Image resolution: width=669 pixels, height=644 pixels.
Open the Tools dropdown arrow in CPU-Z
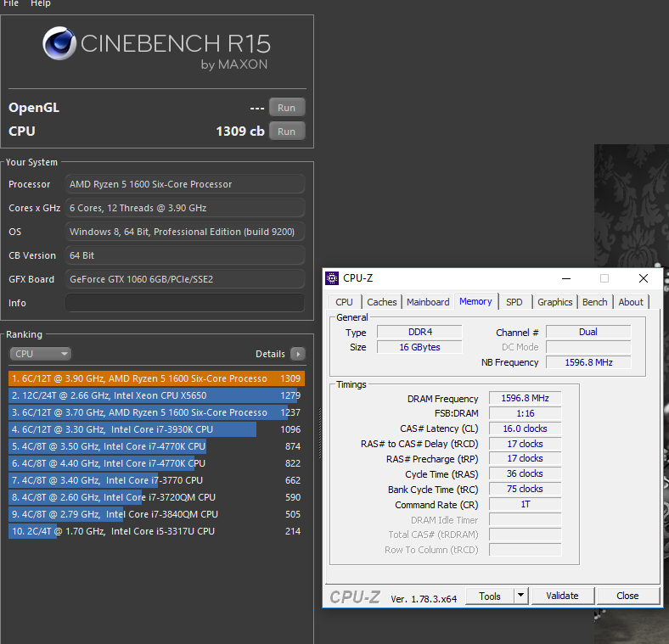520,596
